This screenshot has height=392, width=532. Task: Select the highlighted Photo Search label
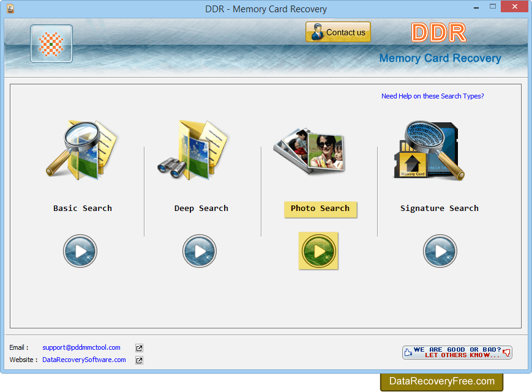tap(320, 209)
